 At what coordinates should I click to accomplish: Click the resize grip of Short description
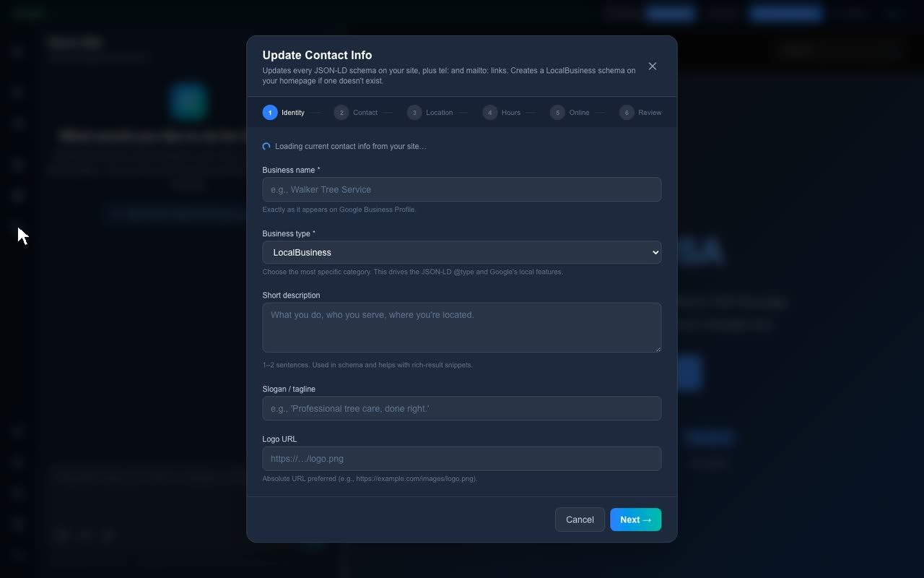point(657,348)
